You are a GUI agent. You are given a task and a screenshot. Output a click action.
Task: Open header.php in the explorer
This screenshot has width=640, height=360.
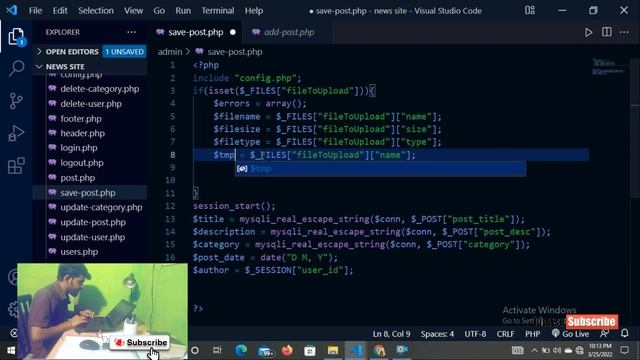click(x=82, y=133)
